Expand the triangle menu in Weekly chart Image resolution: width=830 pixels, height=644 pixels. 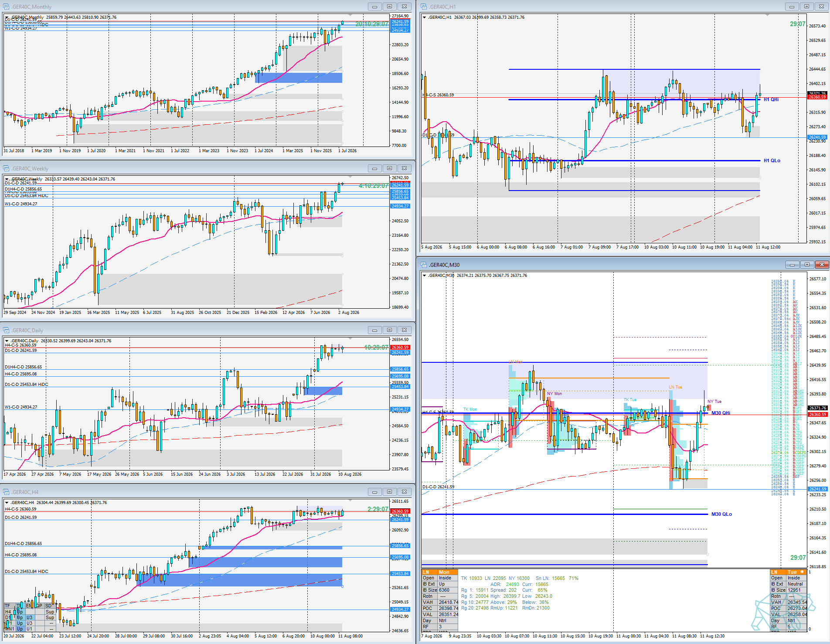pyautogui.click(x=7, y=179)
